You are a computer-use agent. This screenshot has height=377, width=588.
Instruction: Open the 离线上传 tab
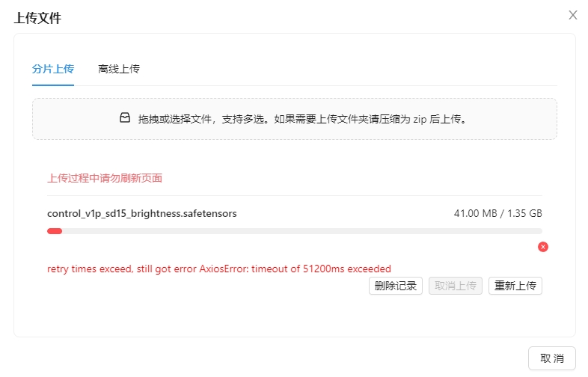pos(119,69)
